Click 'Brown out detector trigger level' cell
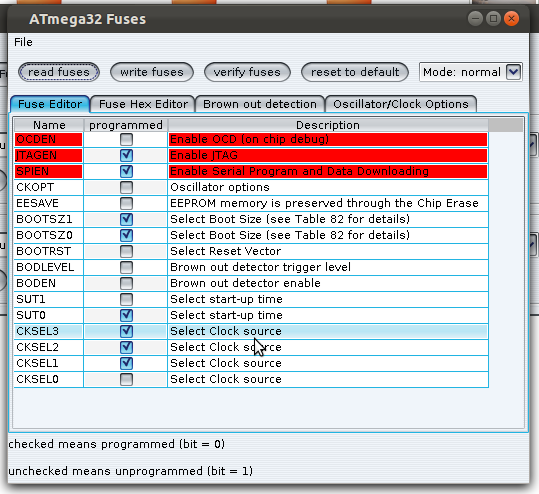This screenshot has width=539, height=494. [x=328, y=267]
